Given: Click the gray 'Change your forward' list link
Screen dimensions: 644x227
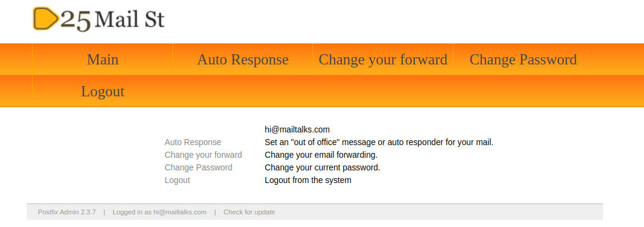Looking at the screenshot, I should click(203, 155).
